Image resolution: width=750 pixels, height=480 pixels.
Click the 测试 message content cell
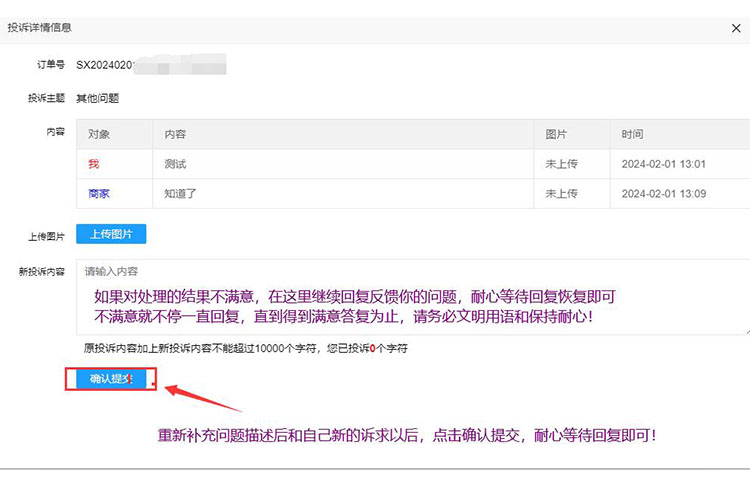[175, 164]
